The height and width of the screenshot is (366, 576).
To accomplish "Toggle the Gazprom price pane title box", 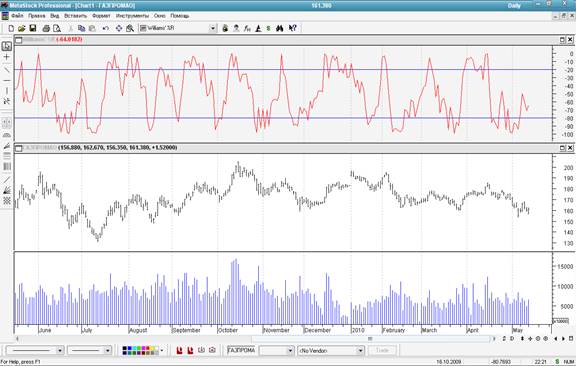I will [x=18, y=148].
